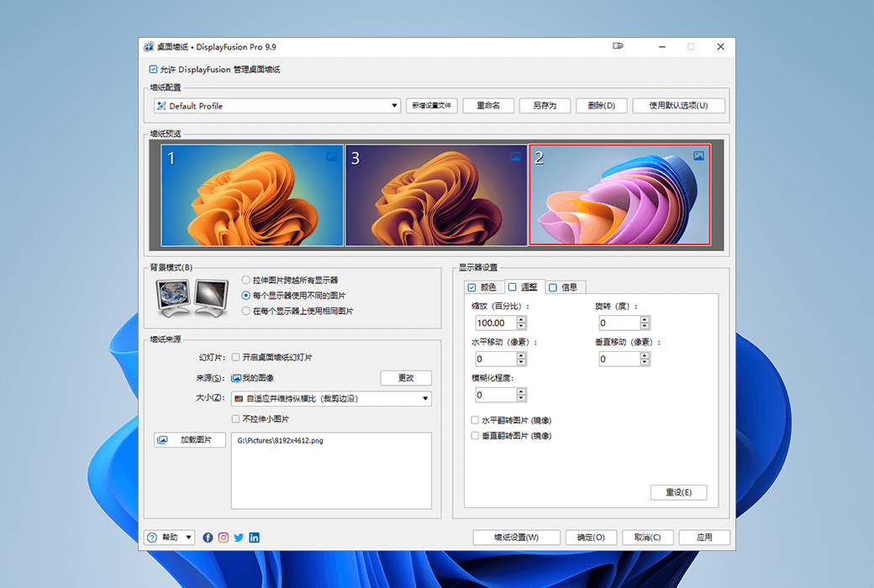Toggle 允许 DisplayFusion 管理桌面墙纸 checkbox

click(153, 69)
